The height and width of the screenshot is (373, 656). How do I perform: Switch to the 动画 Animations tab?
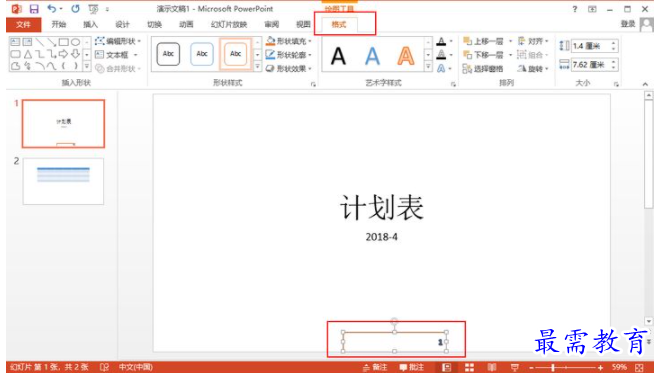tap(186, 25)
